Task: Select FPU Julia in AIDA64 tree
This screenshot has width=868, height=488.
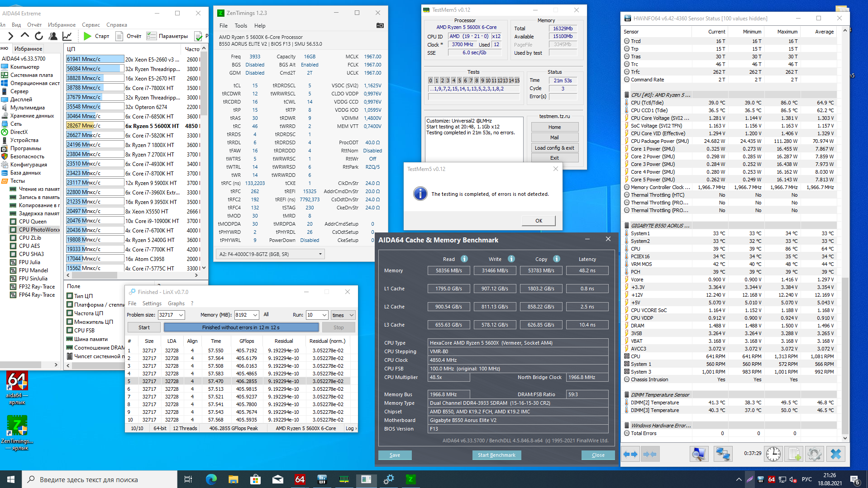Action: click(x=29, y=262)
